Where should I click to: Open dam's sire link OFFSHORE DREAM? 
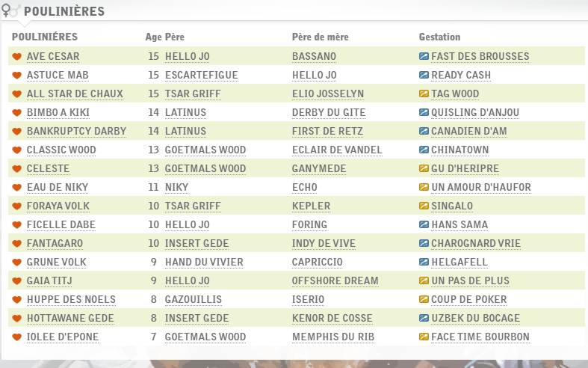coord(335,281)
